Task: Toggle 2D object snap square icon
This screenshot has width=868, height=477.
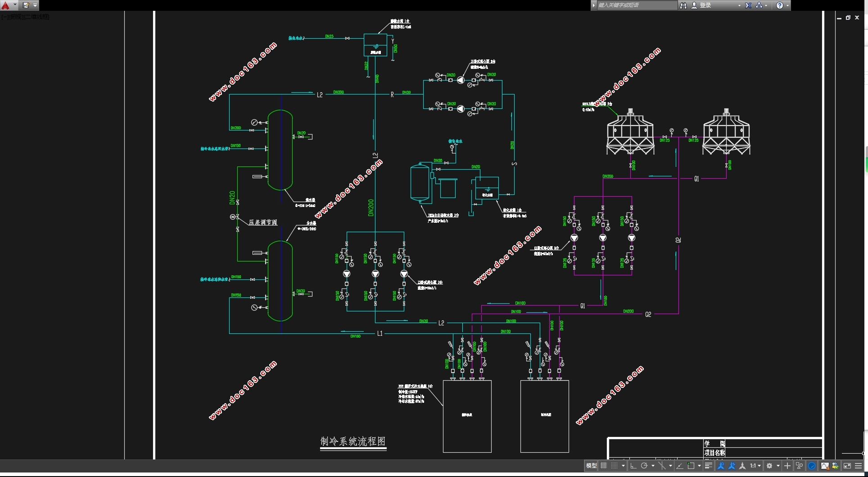Action: pos(691,466)
